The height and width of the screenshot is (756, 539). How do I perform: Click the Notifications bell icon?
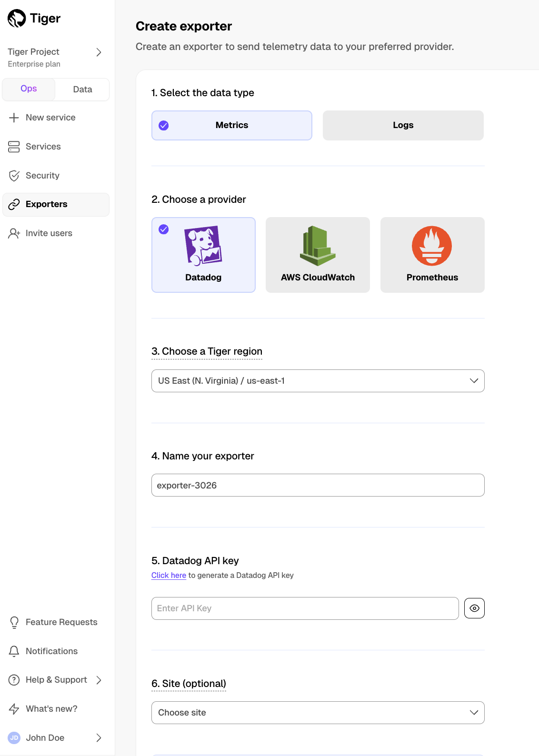[14, 651]
